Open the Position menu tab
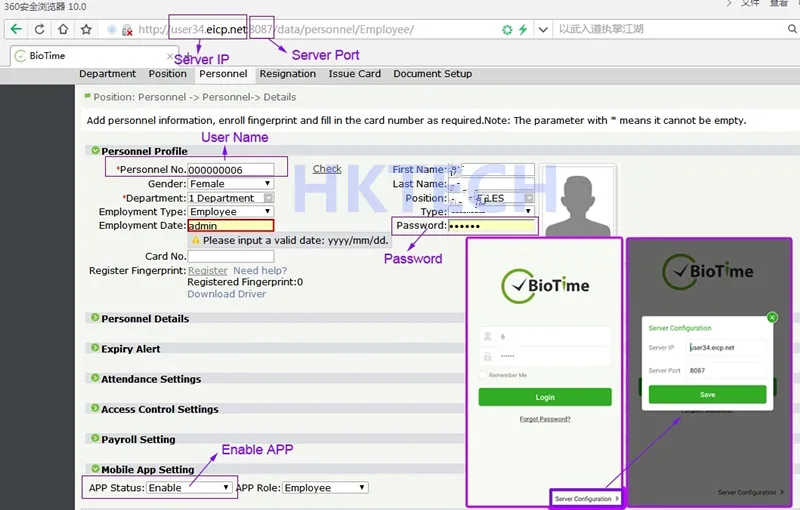Screen dimensions: 800x510 [167, 74]
